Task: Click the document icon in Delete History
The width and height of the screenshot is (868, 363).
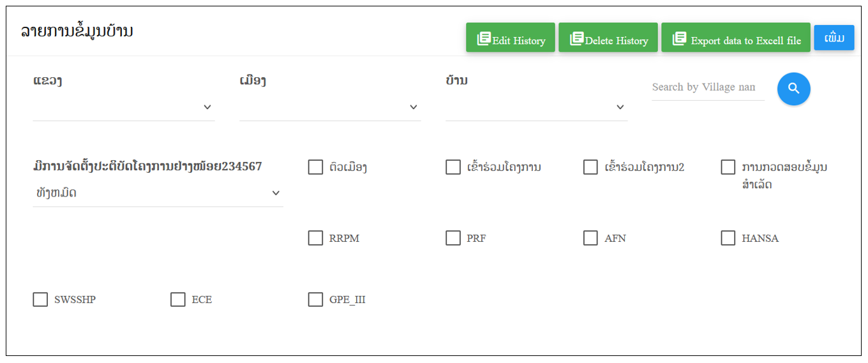Action: 577,39
